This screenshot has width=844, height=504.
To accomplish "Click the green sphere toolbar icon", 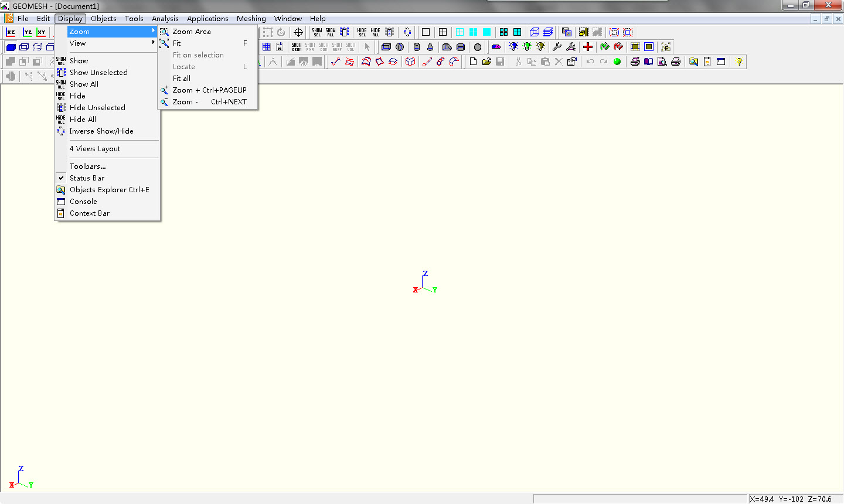I will click(617, 62).
